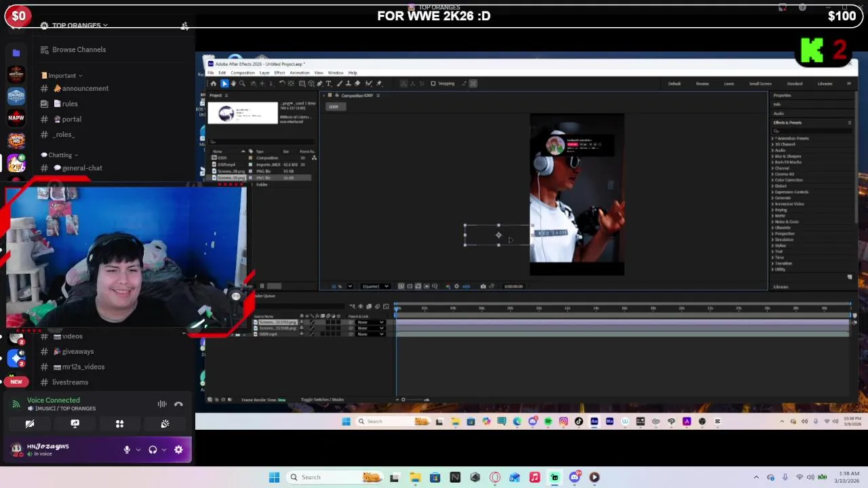Toggle region of interest button

point(427,286)
